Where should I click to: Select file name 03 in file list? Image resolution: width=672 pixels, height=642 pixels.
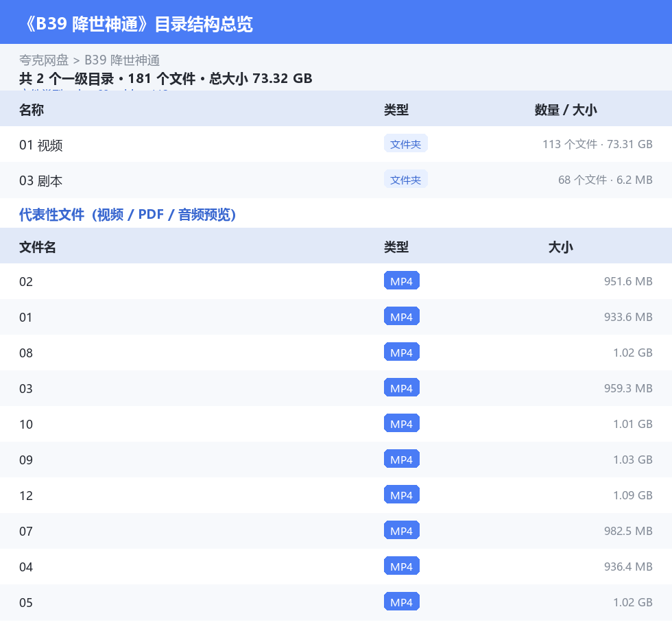(26, 388)
